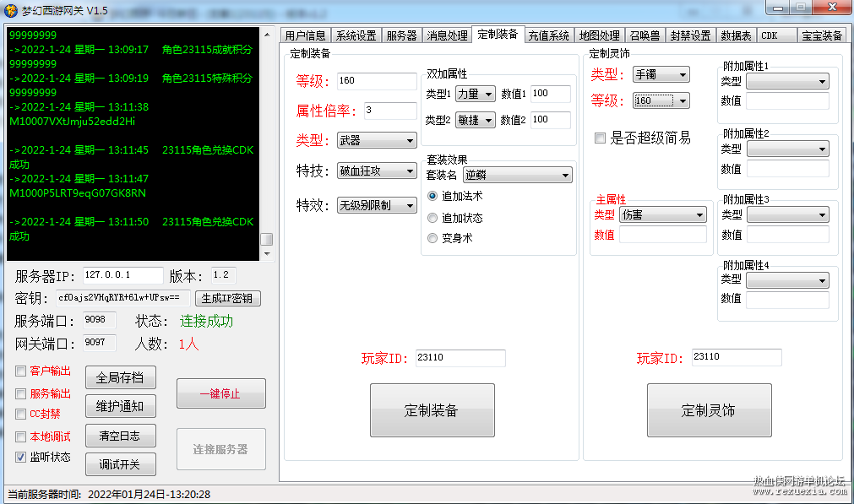
Task: Open 附加属性2 类型 dropdown
Action: (x=787, y=149)
